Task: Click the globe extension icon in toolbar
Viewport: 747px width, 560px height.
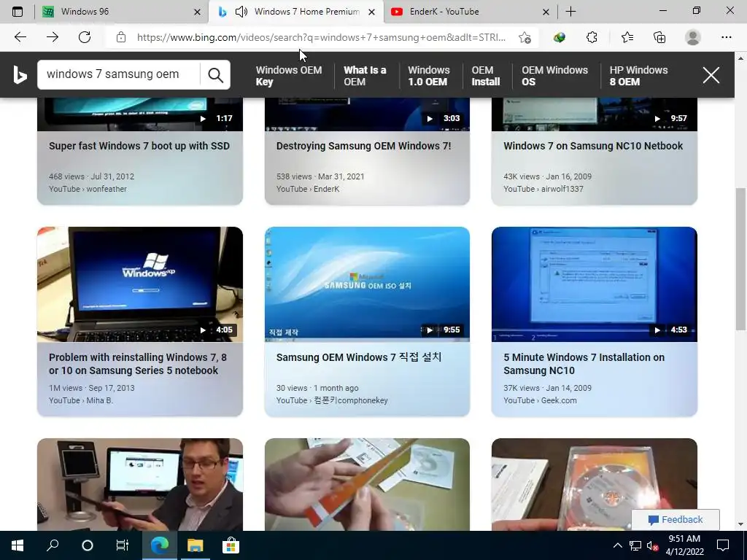Action: coord(560,37)
